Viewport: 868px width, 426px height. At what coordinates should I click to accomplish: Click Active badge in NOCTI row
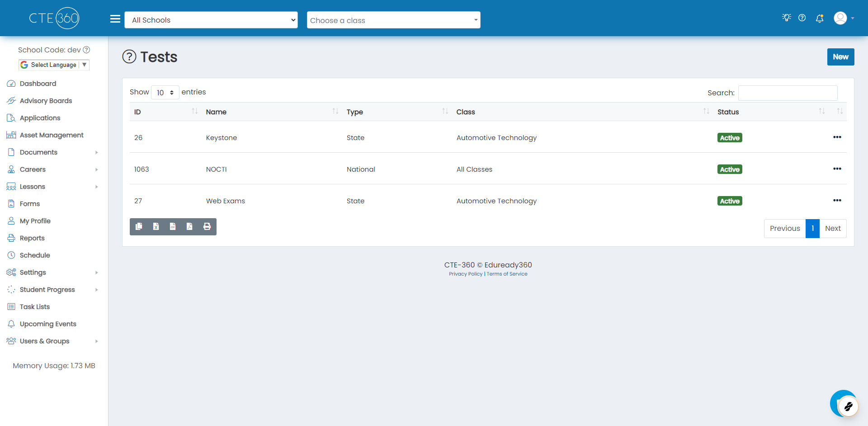coord(730,169)
